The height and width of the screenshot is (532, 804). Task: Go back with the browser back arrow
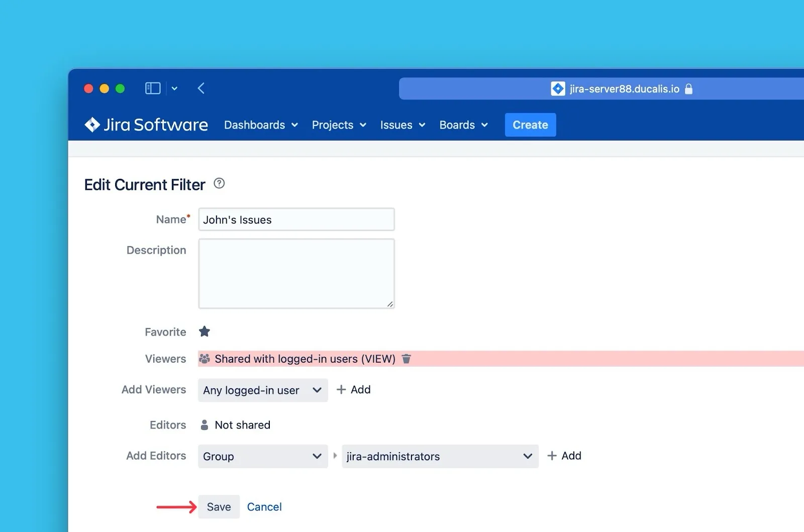point(201,88)
